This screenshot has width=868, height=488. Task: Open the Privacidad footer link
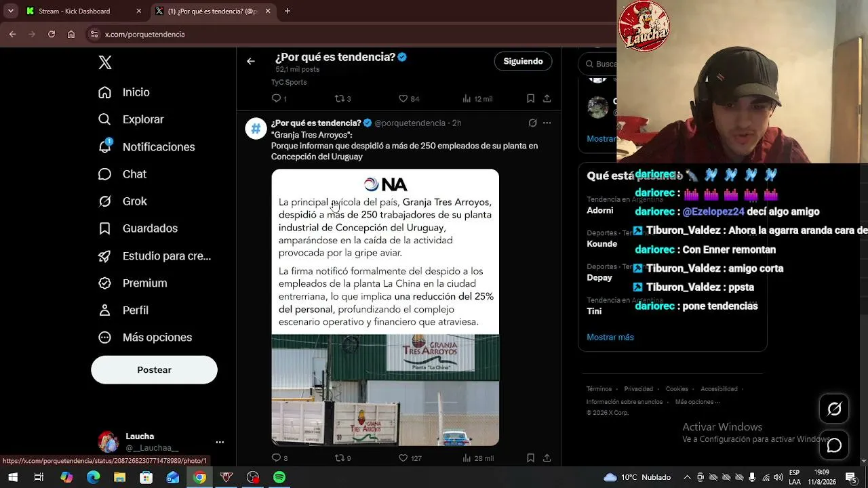click(x=639, y=389)
